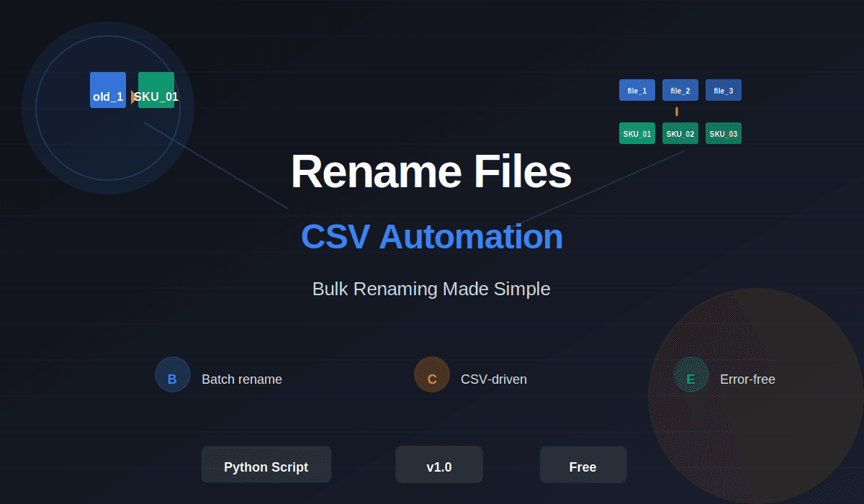
Task: Click the small SKU_01 tile under file_1
Action: click(x=637, y=133)
